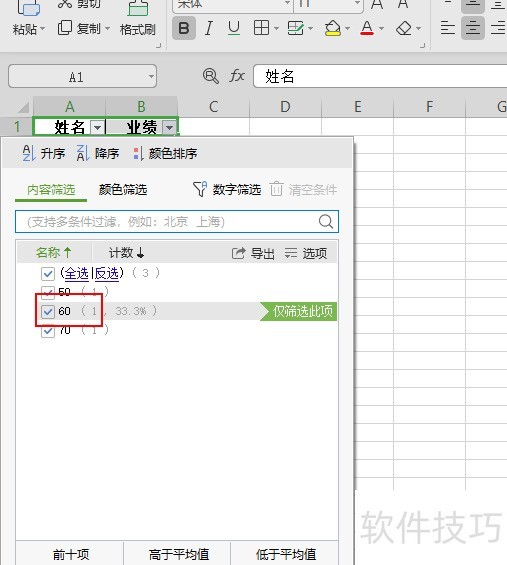Screen dimensions: 507x565
Task: Expand the A1 name box dropdown
Action: click(151, 76)
